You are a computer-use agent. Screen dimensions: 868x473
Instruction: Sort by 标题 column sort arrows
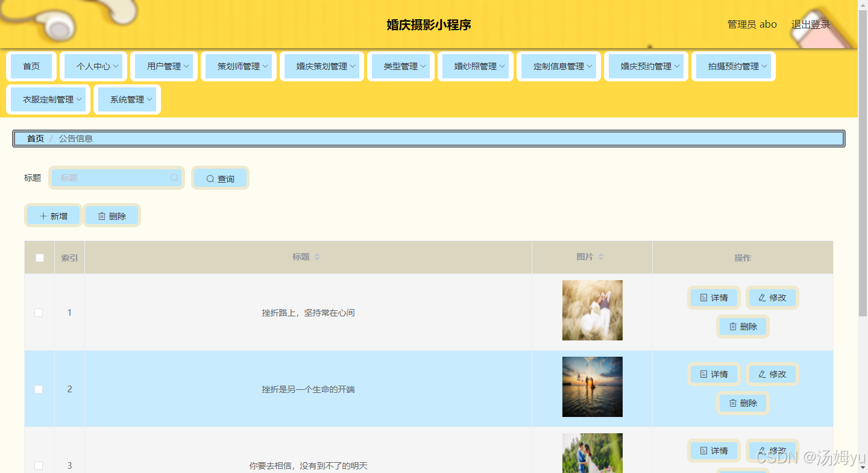coord(317,257)
